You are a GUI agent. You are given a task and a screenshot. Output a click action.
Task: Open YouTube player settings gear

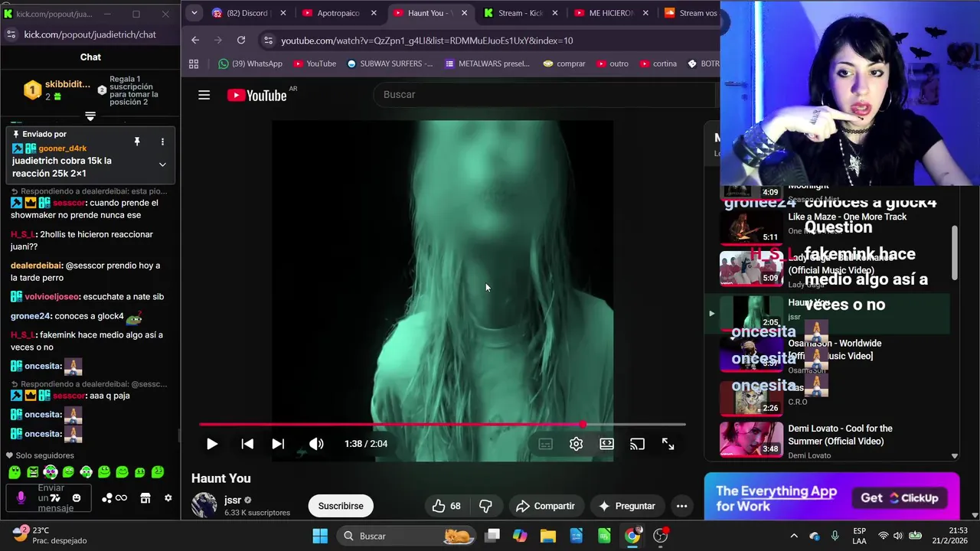pyautogui.click(x=576, y=444)
